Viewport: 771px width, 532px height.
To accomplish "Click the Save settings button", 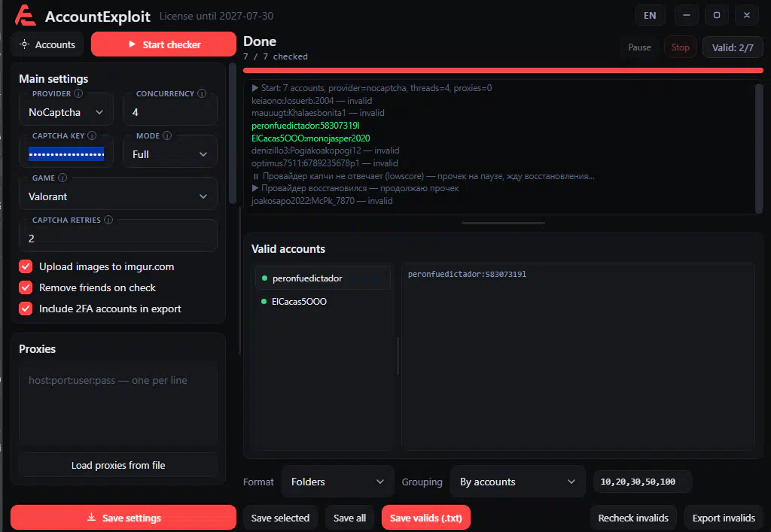I will coord(123,518).
